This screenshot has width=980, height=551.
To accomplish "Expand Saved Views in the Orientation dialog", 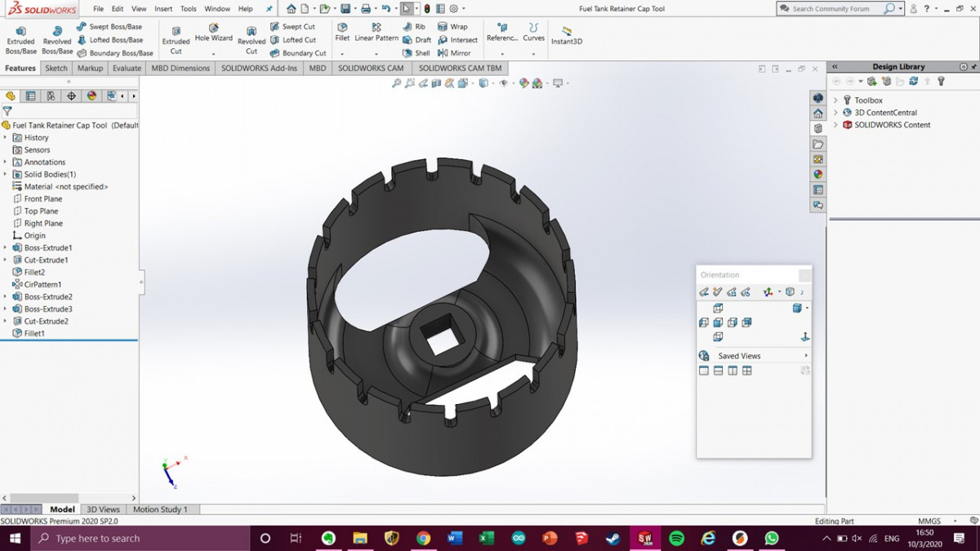I will (804, 355).
